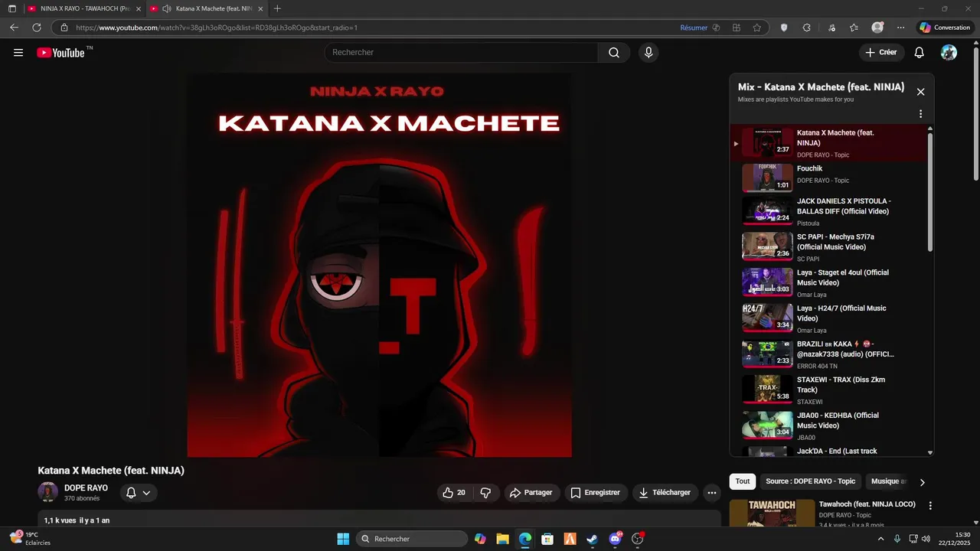Viewport: 980px width, 551px height.
Task: Start voice search with the microphone
Action: pyautogui.click(x=648, y=53)
